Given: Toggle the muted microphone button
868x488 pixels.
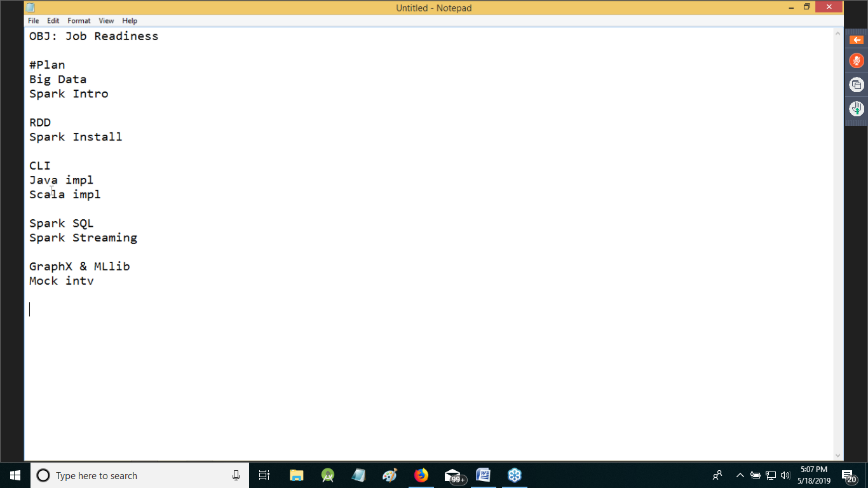Looking at the screenshot, I should pos(857,61).
